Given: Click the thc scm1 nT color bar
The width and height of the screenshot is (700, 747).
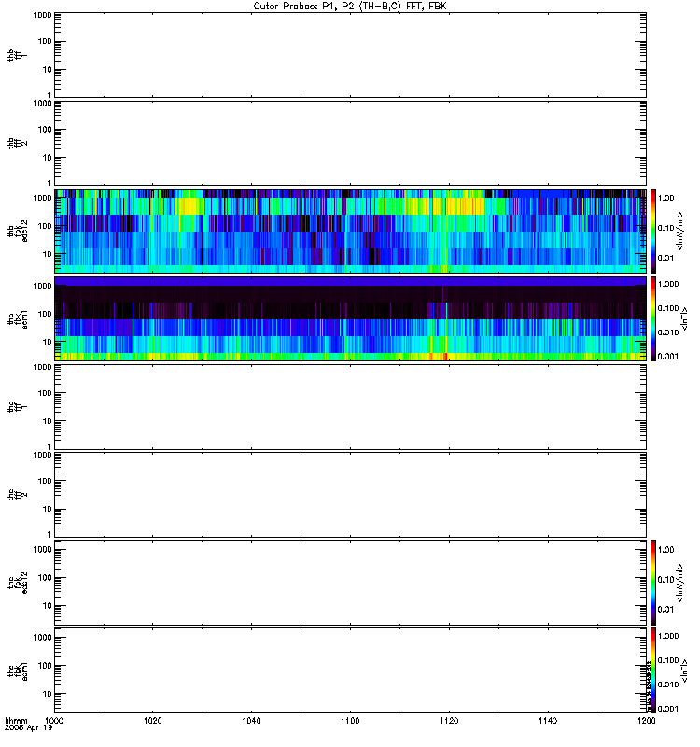Looking at the screenshot, I should coord(653,670).
